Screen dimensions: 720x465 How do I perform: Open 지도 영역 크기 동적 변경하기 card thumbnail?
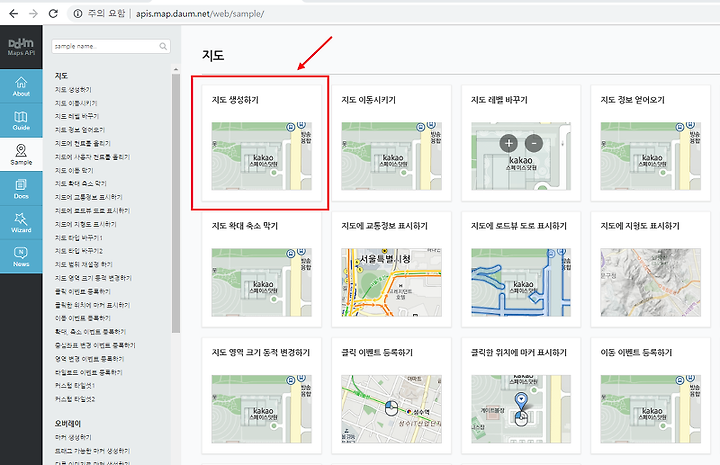tap(261, 409)
